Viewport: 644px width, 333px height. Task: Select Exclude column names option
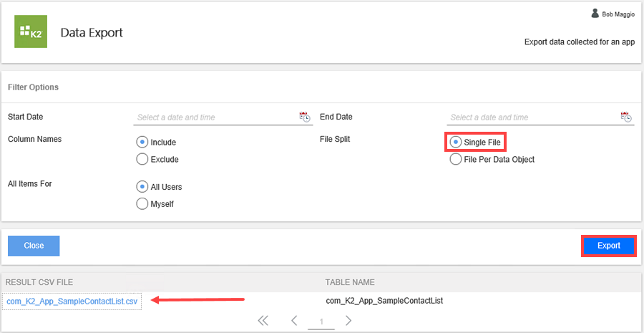tap(142, 159)
